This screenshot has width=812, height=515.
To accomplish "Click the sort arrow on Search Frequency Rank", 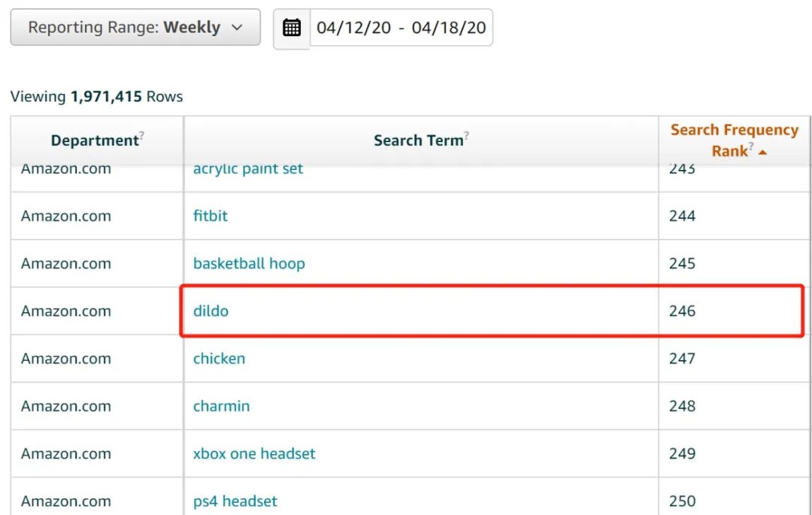I will point(762,152).
